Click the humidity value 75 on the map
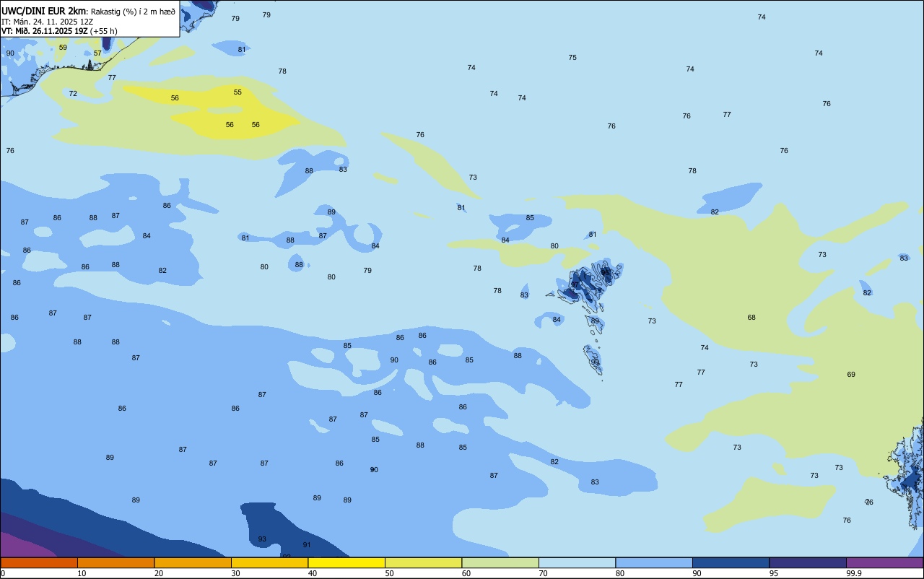924x579 pixels. pyautogui.click(x=572, y=58)
